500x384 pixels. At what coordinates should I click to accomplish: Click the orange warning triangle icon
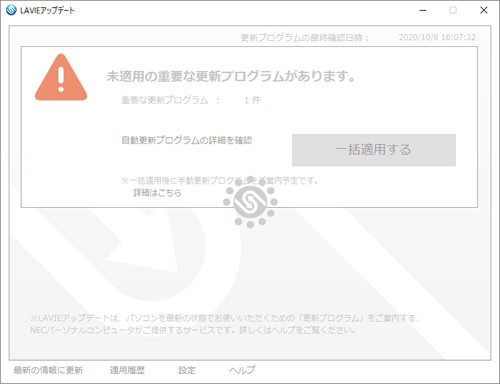pyautogui.click(x=61, y=77)
